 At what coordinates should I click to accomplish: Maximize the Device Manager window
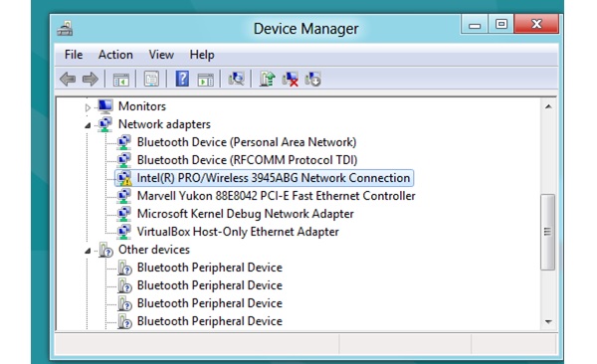click(501, 25)
